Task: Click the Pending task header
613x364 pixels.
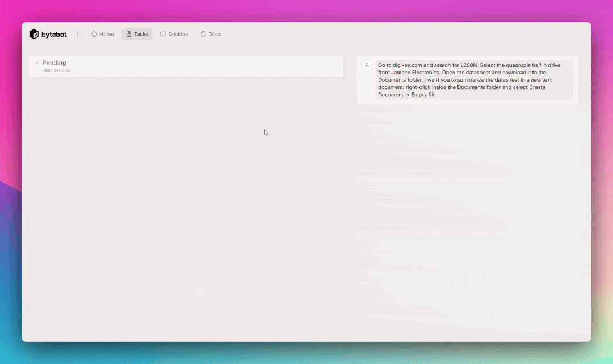Action: pyautogui.click(x=54, y=62)
